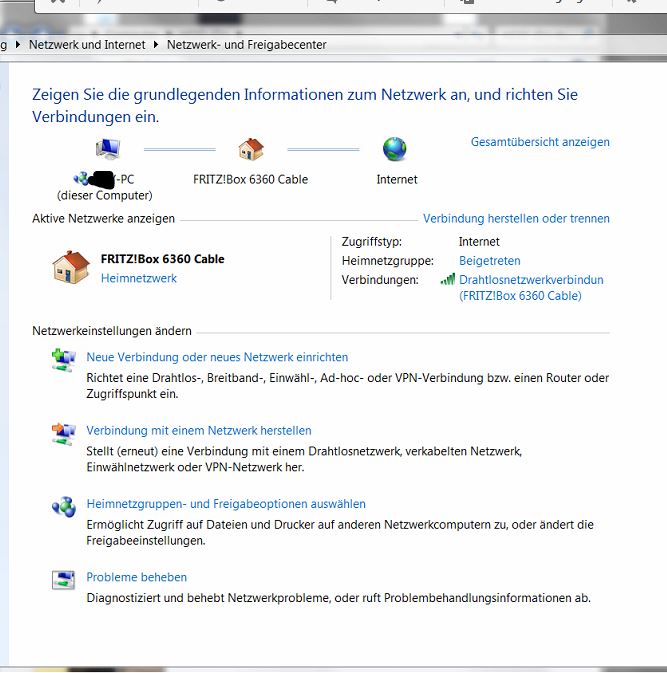The image size is (667, 673).
Task: Click the Heimnetzwerk network type link
Action: [x=139, y=278]
